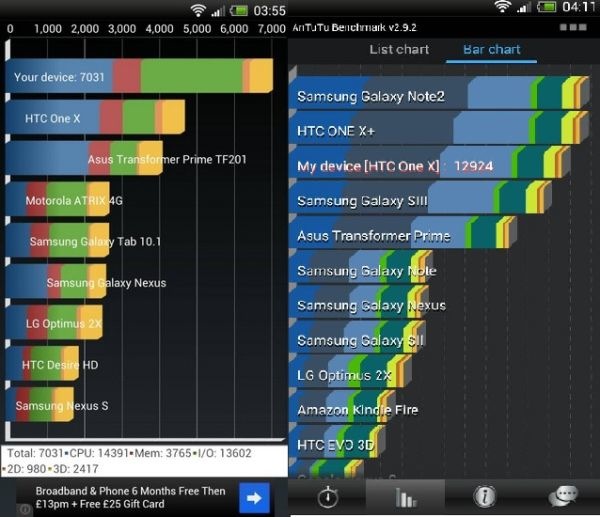Viewport: 600px width, 517px height.
Task: Open the bar chart ranking icon
Action: point(406,496)
